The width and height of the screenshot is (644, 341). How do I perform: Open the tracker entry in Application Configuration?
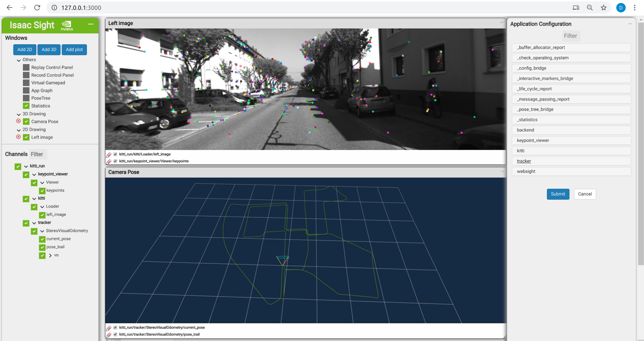(571, 161)
